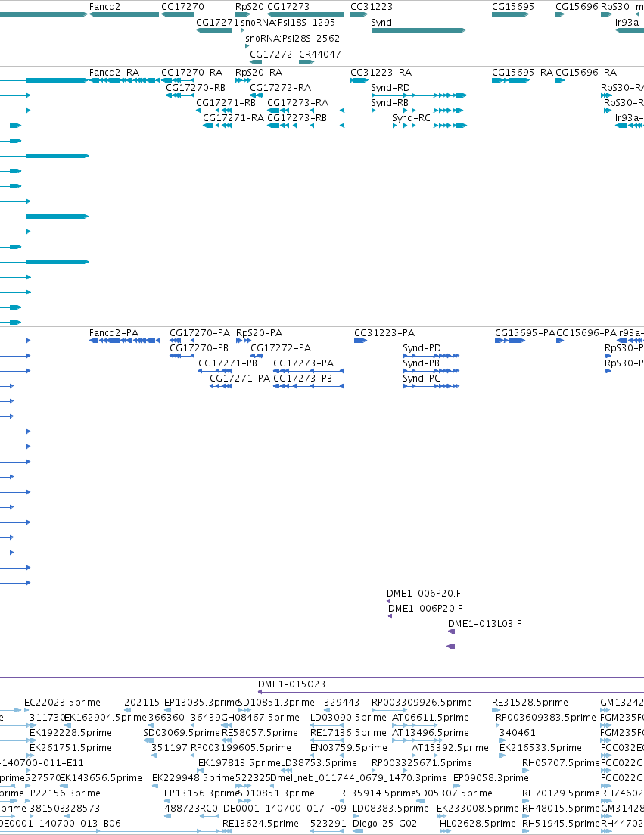Viewport: 644px width, 835px height.
Task: Click the AT15392.5prime EST label
Action: point(450,748)
